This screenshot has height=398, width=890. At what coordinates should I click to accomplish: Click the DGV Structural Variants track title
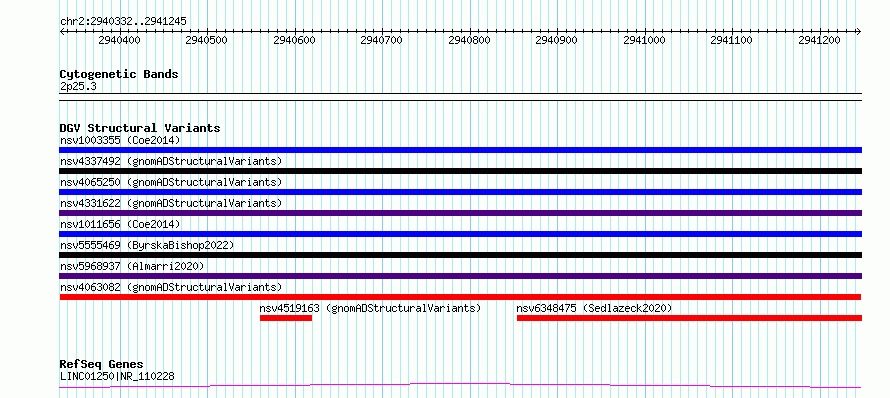pyautogui.click(x=140, y=128)
